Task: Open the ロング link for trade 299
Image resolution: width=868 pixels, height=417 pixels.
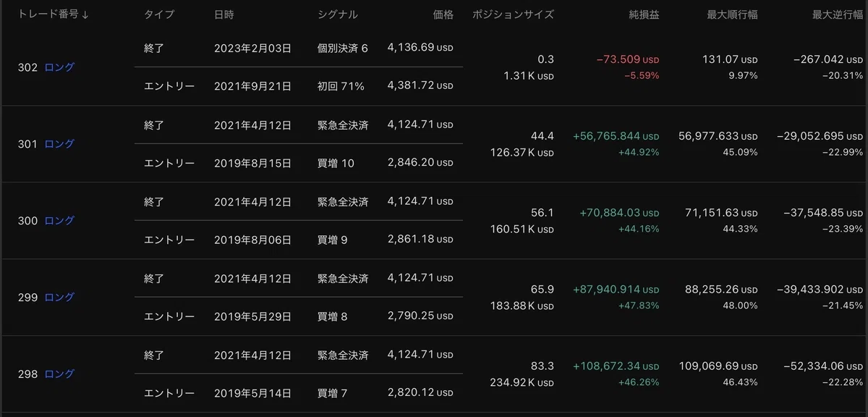Action: (x=59, y=298)
